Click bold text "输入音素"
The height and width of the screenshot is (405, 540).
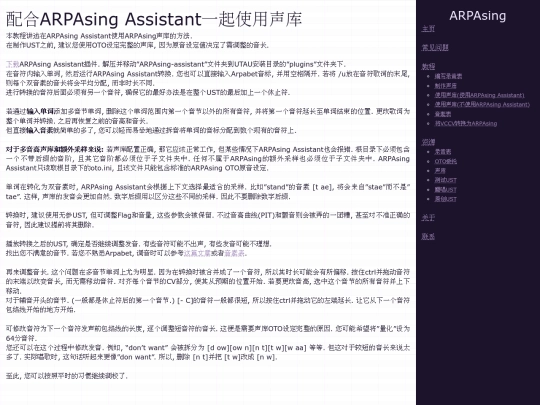[40, 130]
